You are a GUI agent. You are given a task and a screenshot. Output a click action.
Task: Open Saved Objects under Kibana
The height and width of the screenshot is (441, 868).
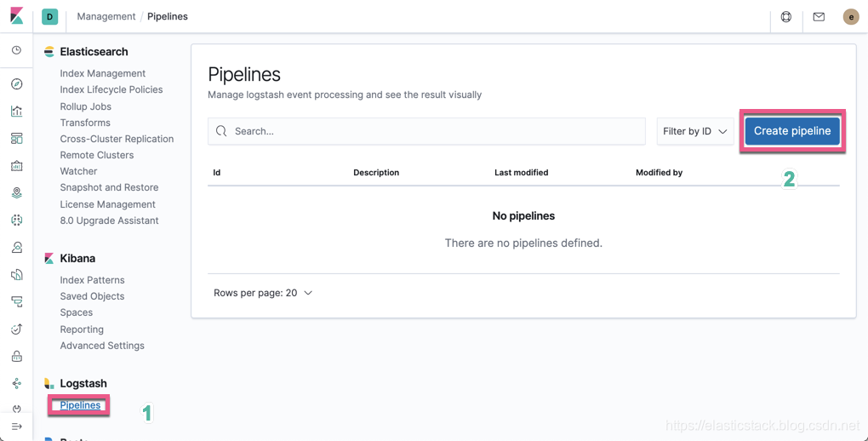coord(93,296)
